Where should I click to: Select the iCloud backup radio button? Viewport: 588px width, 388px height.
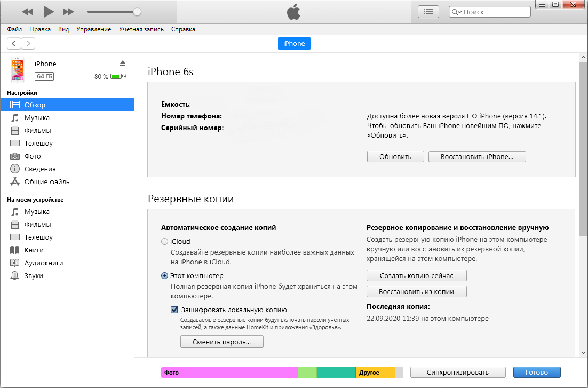coord(164,241)
